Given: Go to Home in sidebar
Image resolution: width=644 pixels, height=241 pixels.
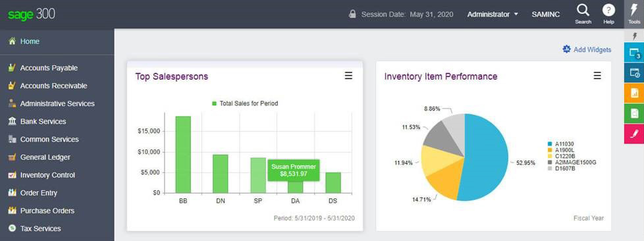Looking at the screenshot, I should [30, 41].
